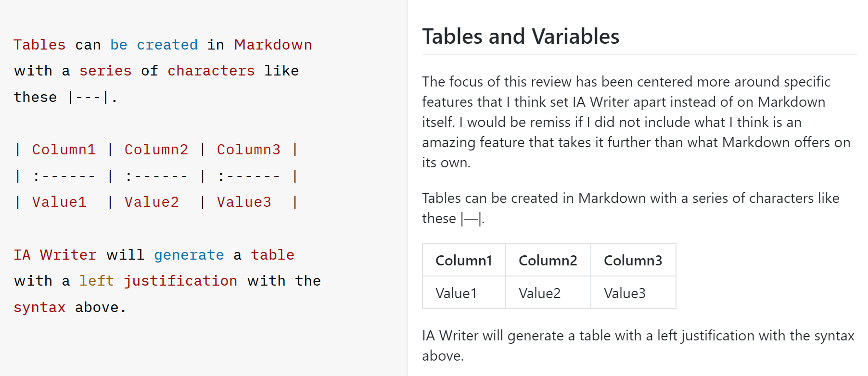Place cursor on red Column1 in editor

pyautogui.click(x=64, y=150)
